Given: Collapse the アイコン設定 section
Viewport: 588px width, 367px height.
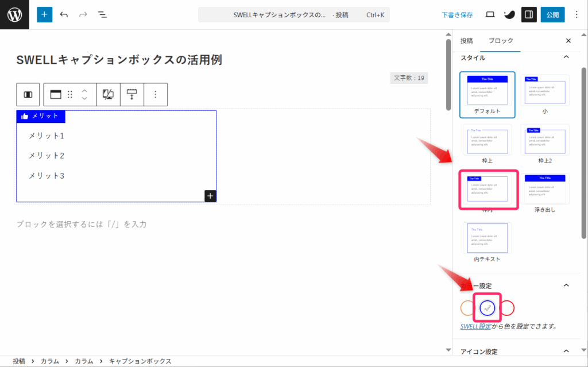Looking at the screenshot, I should [566, 351].
